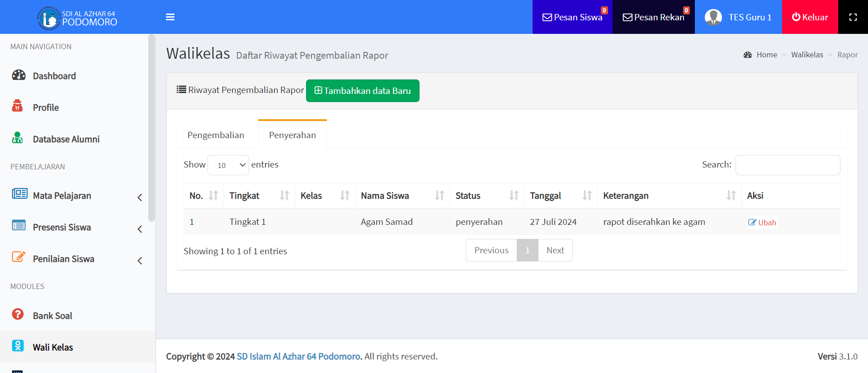This screenshot has width=868, height=373.
Task: Switch to the Pengembalian tab
Action: point(216,135)
